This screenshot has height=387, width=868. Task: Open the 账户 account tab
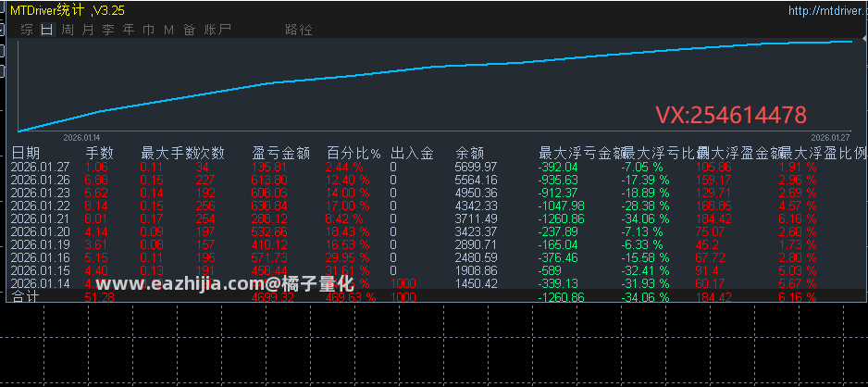pos(217,30)
